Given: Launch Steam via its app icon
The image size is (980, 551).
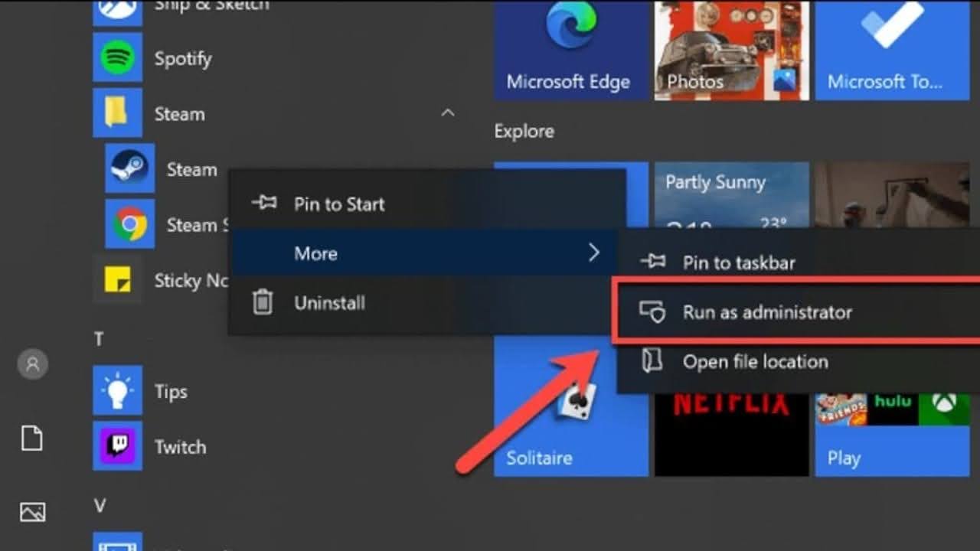Looking at the screenshot, I should click(129, 168).
